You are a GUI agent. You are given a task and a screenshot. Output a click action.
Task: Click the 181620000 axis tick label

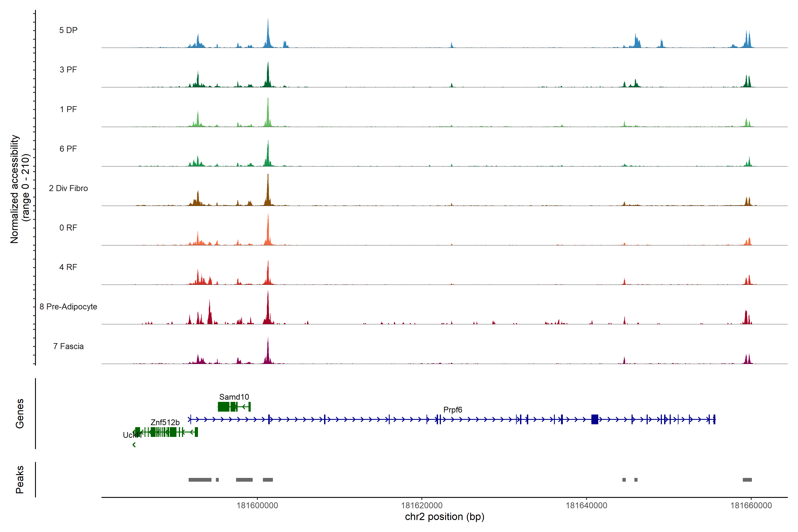[422, 506]
